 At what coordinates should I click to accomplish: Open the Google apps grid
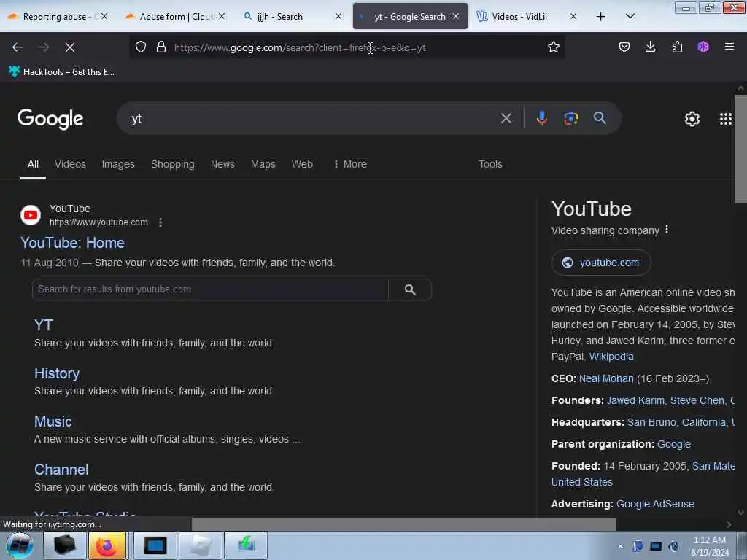[726, 119]
